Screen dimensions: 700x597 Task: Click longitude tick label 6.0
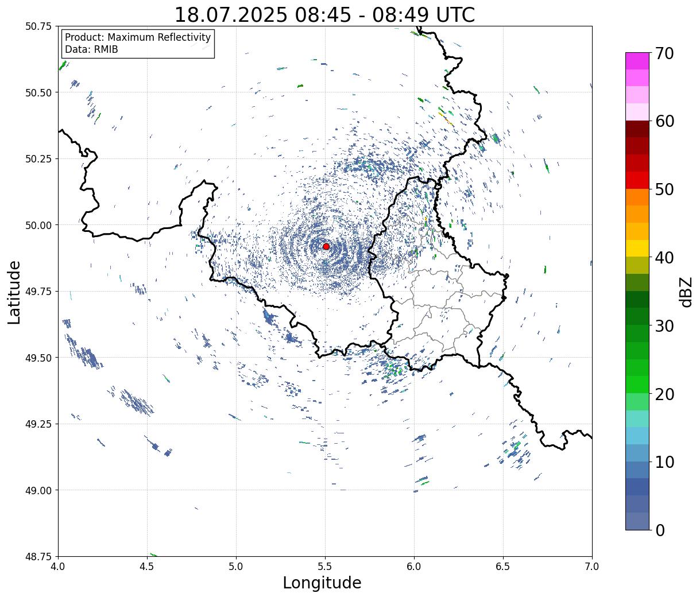point(414,567)
